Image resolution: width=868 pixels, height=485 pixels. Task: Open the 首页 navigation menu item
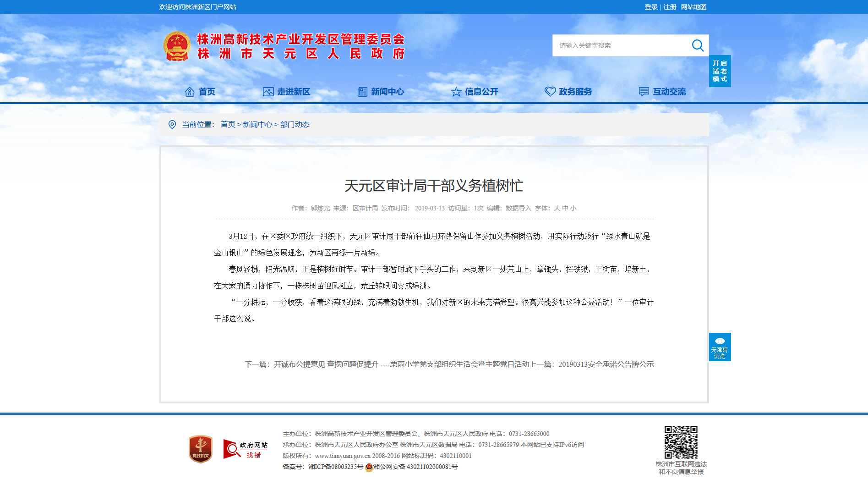[x=207, y=92]
